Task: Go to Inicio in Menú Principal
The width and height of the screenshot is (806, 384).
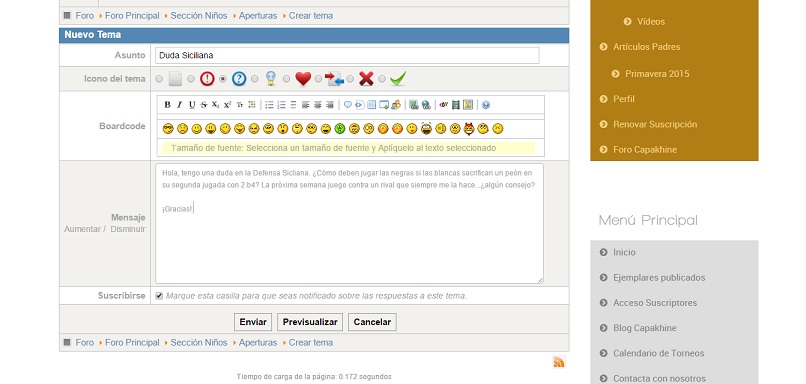Action: pos(624,252)
